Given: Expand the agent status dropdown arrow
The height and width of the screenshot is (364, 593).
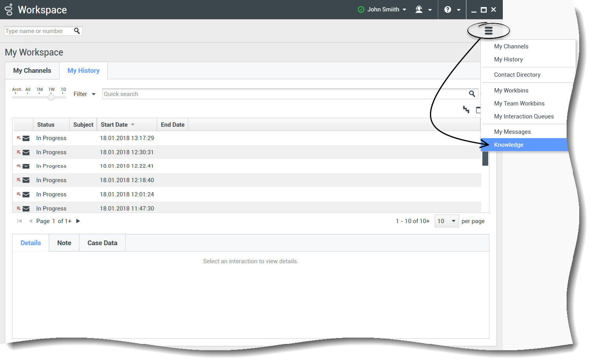Looking at the screenshot, I should coord(430,10).
